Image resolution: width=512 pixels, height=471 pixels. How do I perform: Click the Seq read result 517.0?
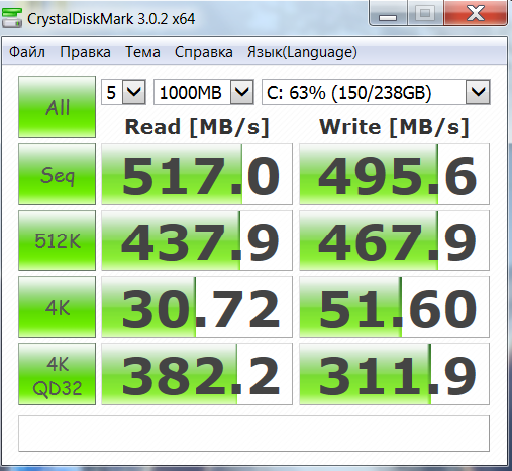[x=197, y=174]
